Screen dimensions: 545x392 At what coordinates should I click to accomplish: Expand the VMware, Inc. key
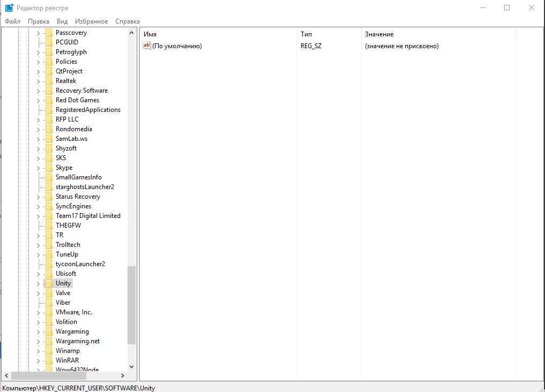38,313
